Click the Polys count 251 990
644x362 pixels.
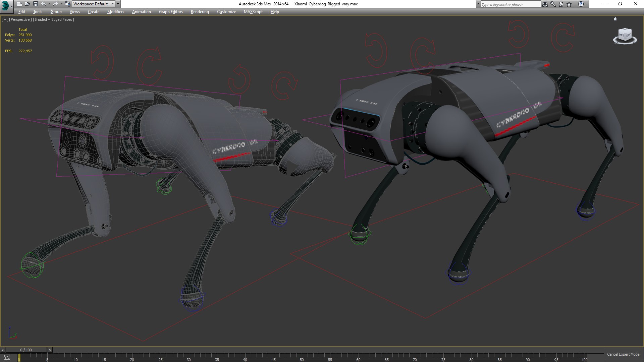pos(25,35)
